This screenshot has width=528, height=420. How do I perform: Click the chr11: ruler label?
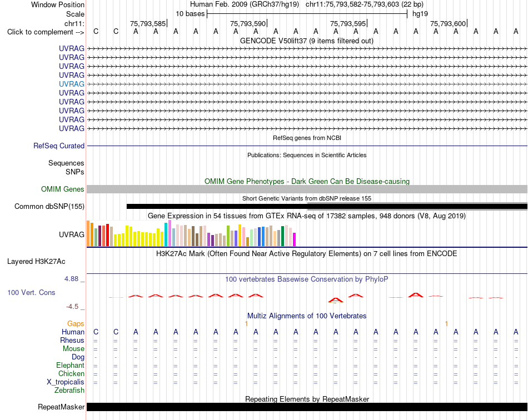pos(74,23)
